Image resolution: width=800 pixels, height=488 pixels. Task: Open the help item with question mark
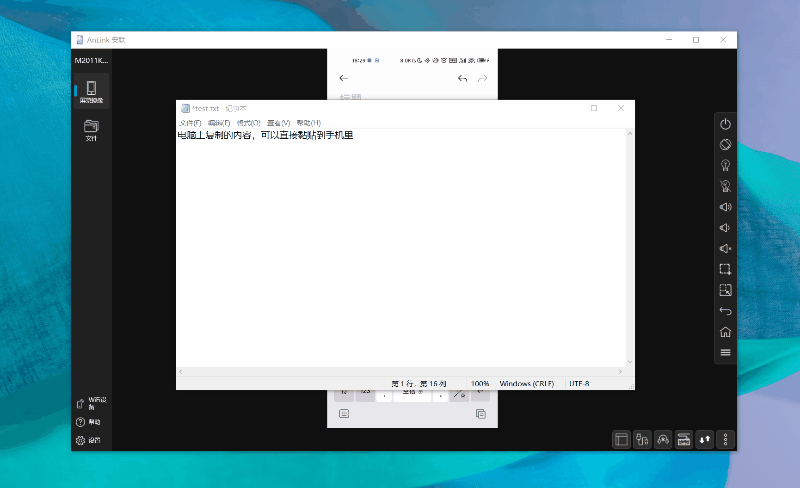[x=88, y=422]
